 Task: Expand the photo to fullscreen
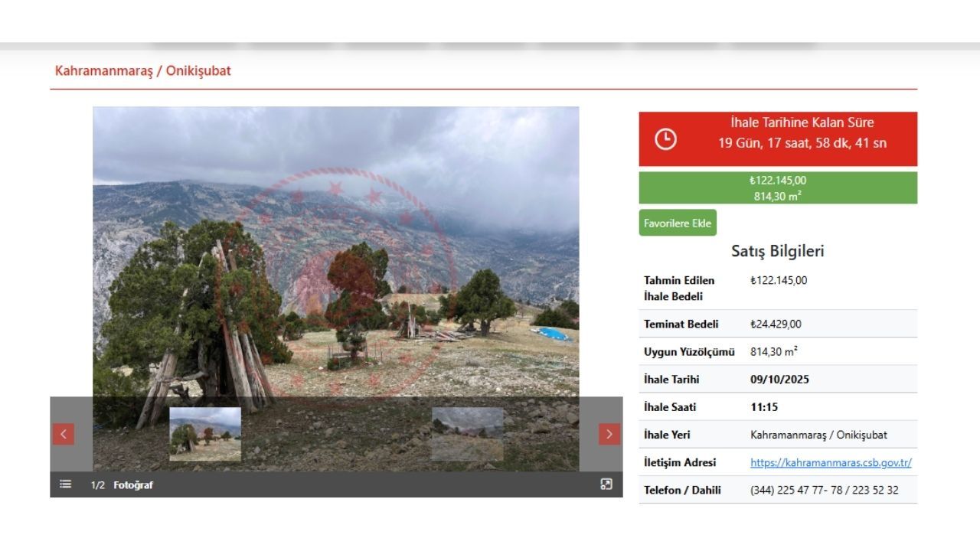point(606,484)
